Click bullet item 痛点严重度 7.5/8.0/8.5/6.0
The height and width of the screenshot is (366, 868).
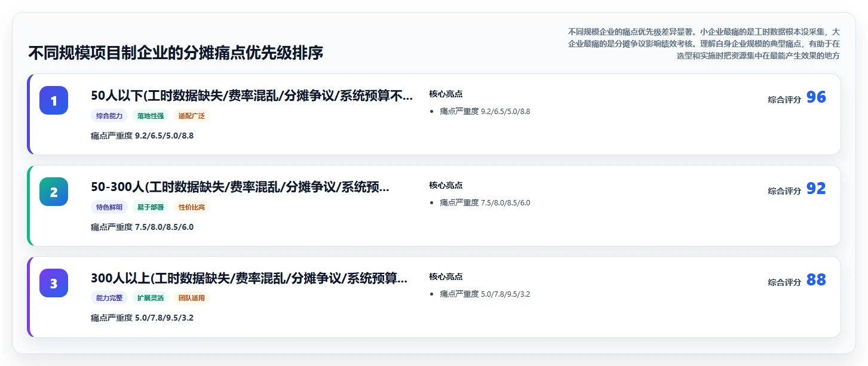pyautogui.click(x=485, y=202)
